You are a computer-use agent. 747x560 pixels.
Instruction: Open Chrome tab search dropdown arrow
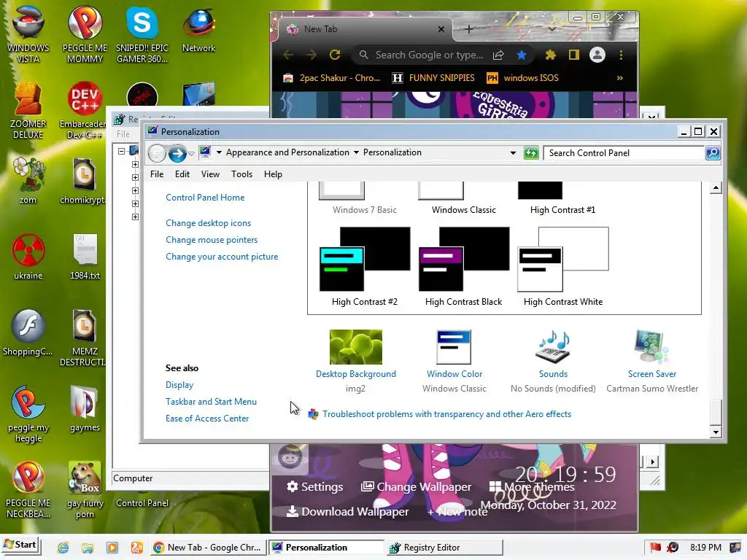tap(551, 29)
